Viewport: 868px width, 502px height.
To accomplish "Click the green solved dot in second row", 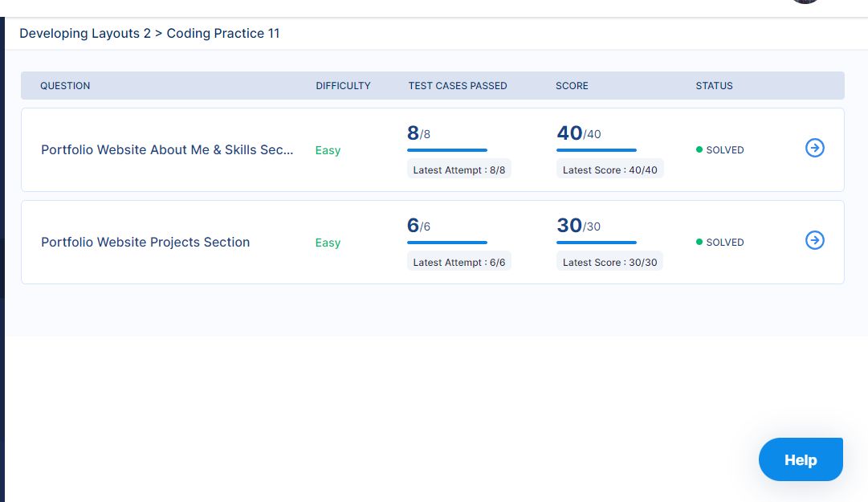I will pos(699,242).
